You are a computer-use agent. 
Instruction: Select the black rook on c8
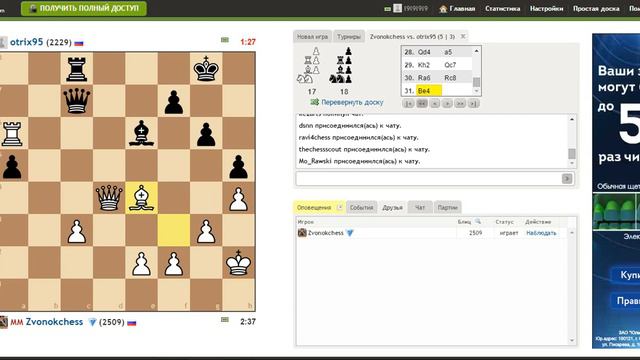coord(77,68)
